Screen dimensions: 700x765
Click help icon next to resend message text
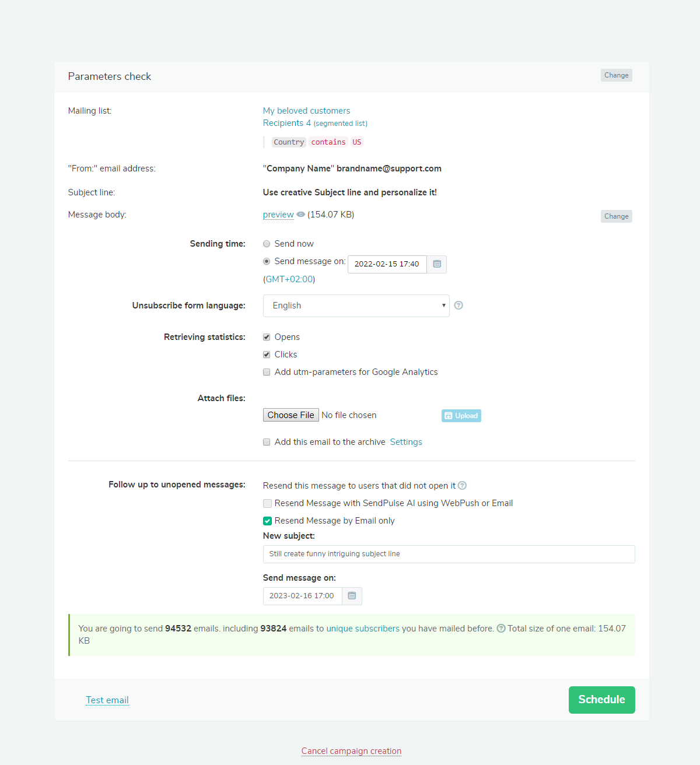(463, 486)
